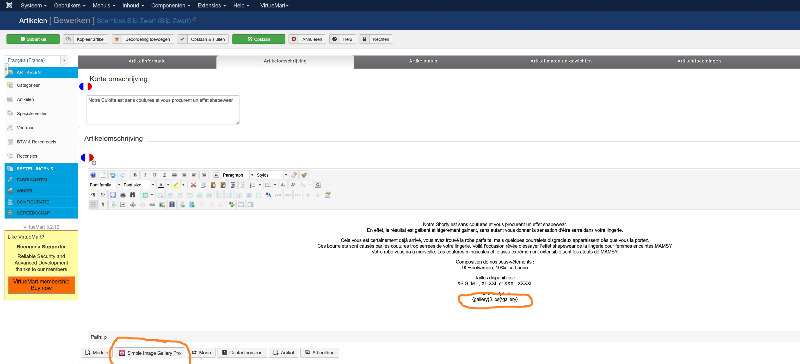Click the fullscreen editor icon

click(113, 195)
